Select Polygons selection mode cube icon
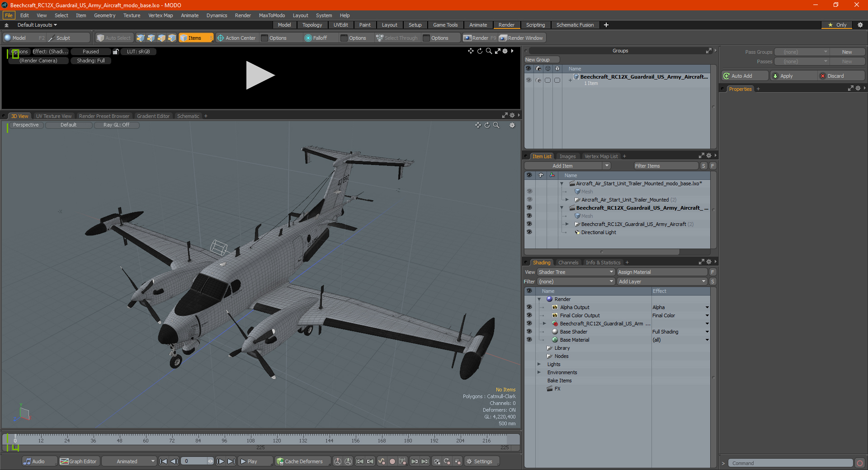868x470 pixels. click(x=161, y=38)
